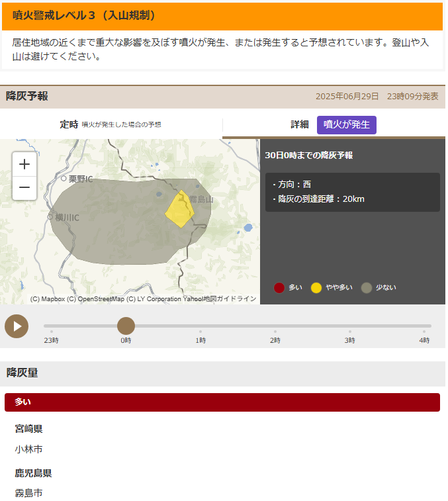Click the yellow やや多い ashfall area on map

[179, 210]
